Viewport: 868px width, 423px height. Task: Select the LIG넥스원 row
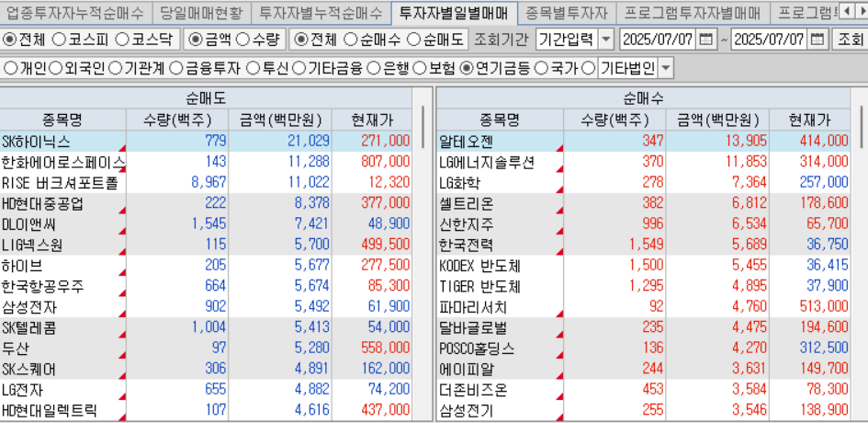206,245
